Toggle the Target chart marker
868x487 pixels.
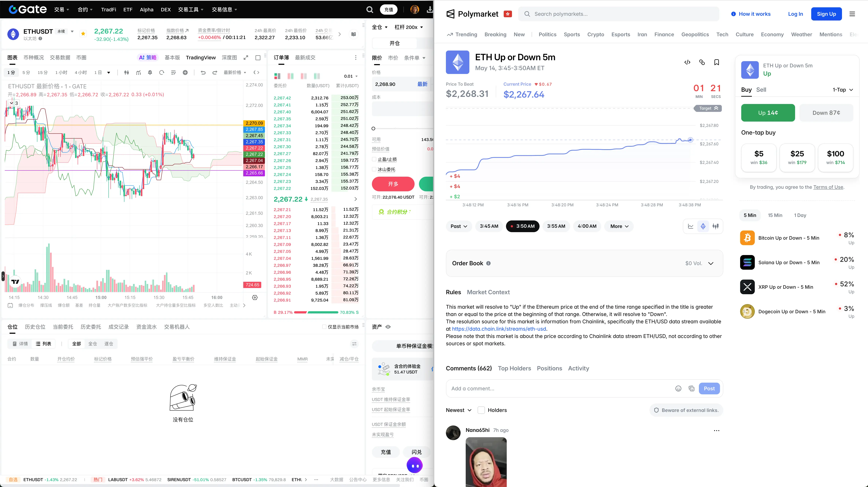click(x=708, y=108)
